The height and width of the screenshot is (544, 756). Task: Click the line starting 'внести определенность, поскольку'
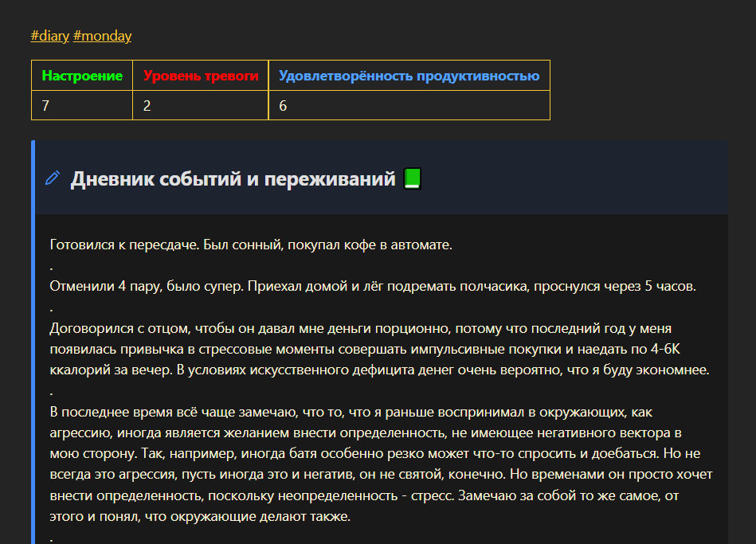point(364,495)
